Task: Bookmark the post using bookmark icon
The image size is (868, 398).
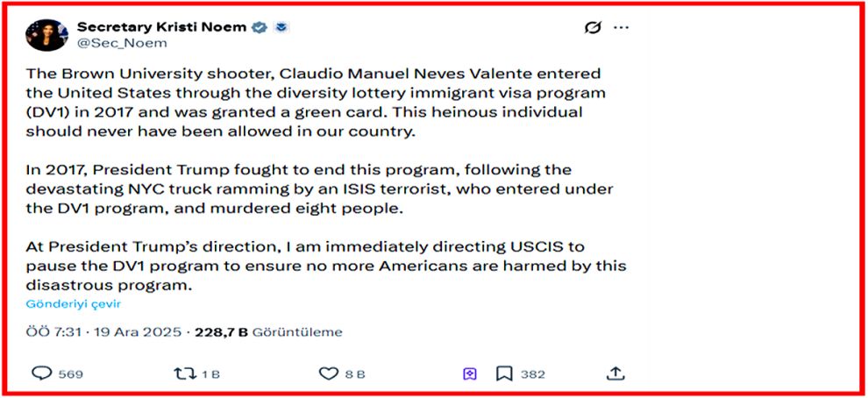Action: click(x=504, y=373)
